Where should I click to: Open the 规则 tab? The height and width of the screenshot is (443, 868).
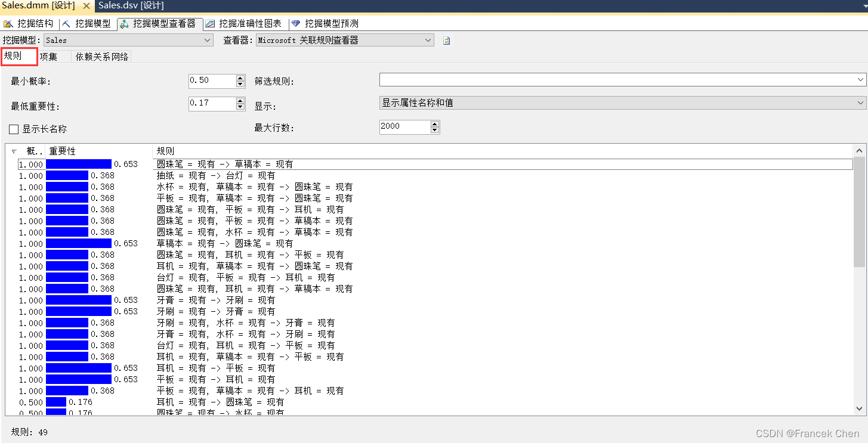point(18,57)
